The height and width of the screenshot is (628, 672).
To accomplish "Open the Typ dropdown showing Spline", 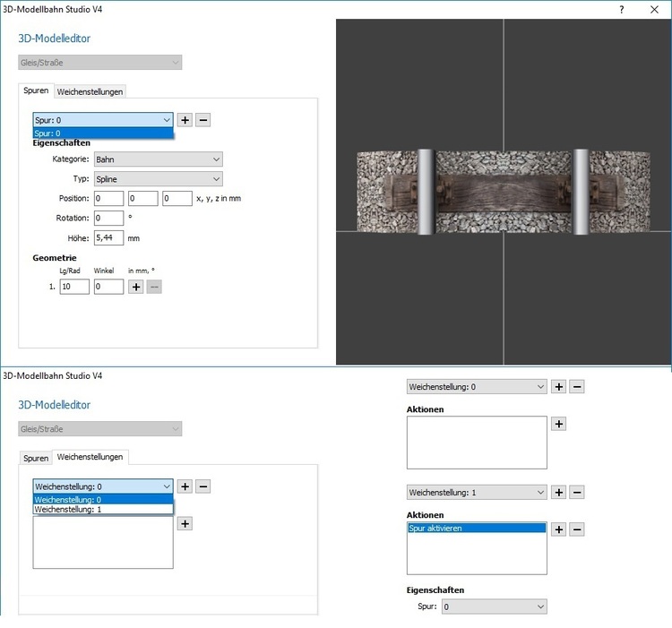I will [x=158, y=179].
